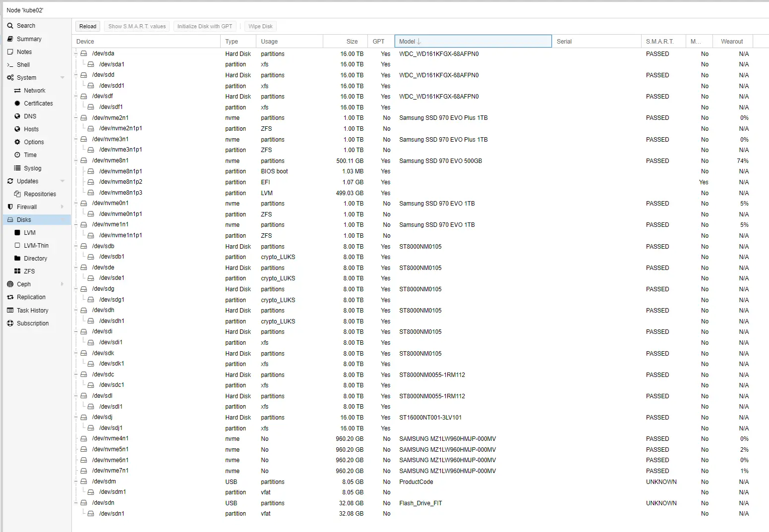
Task: Collapse the /dev/sda disk tree node
Action: point(76,53)
